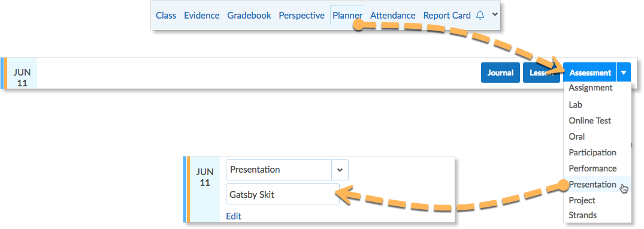Expand the Presentation type combo box arrow
Screen dimensions: 644x229
tap(340, 170)
